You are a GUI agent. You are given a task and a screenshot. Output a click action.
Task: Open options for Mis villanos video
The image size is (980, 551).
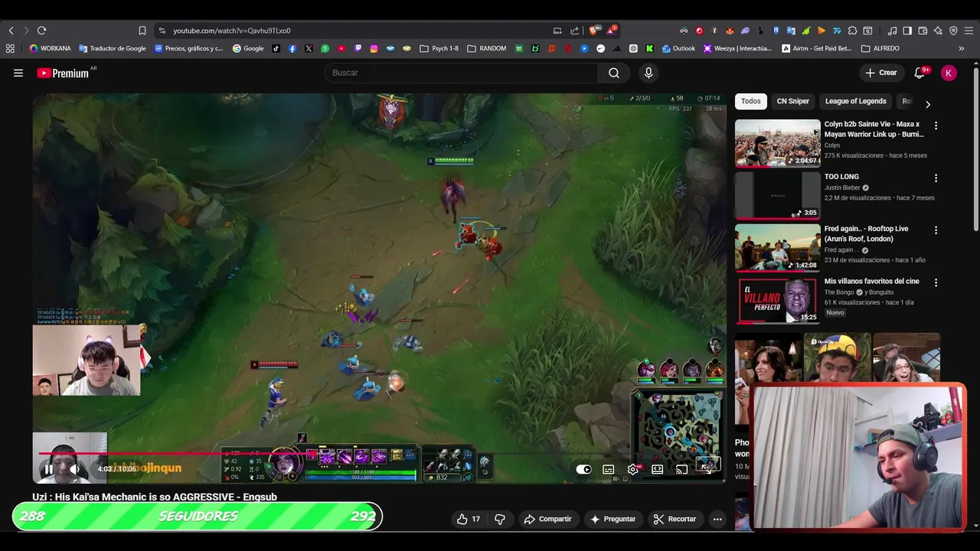[936, 282]
